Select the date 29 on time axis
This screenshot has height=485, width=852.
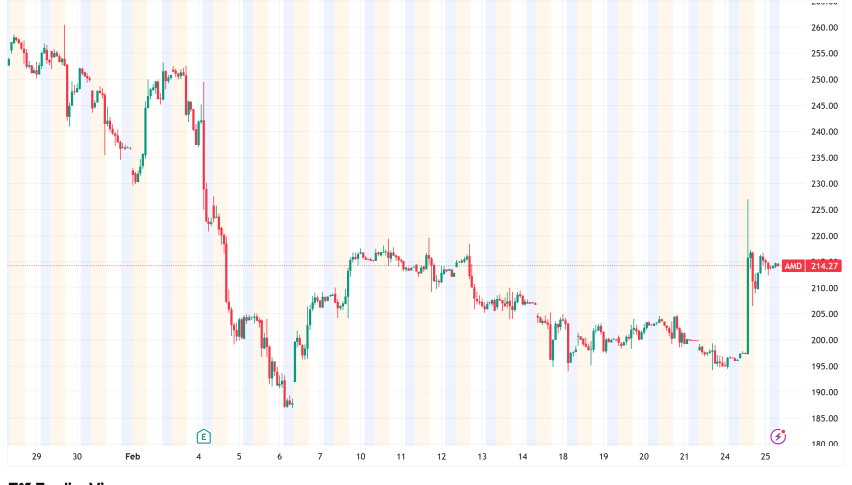pyautogui.click(x=36, y=456)
